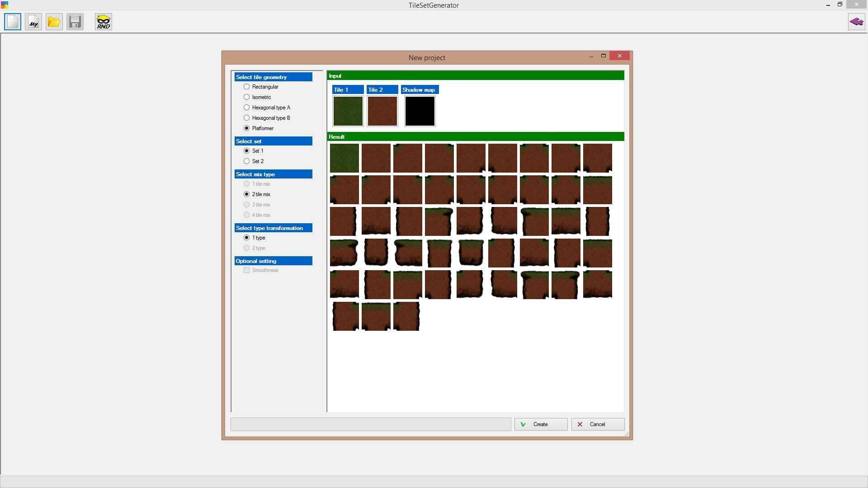Switch to Set 2 option
868x488 pixels.
coord(247,161)
